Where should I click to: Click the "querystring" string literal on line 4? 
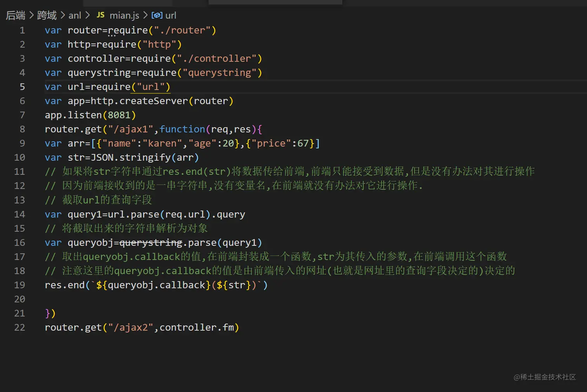219,73
